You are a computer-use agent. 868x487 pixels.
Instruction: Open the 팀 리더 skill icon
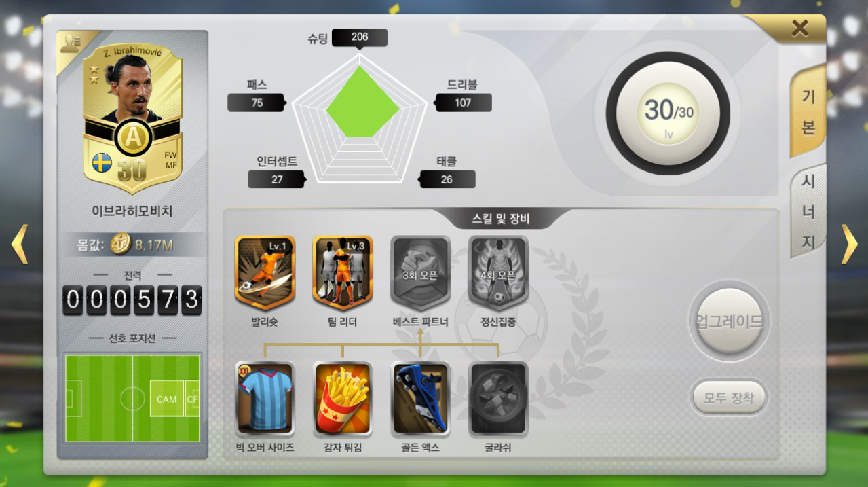(343, 272)
